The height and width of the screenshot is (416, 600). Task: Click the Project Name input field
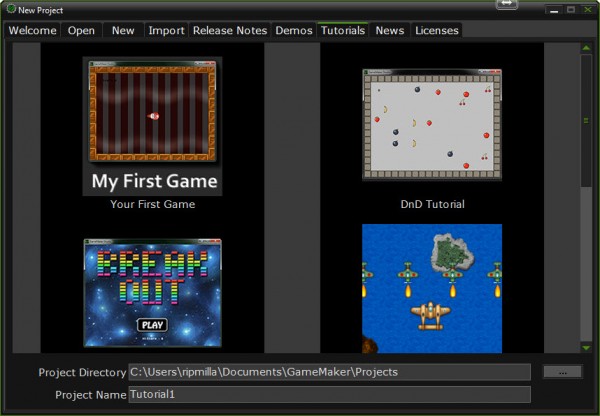pyautogui.click(x=329, y=394)
